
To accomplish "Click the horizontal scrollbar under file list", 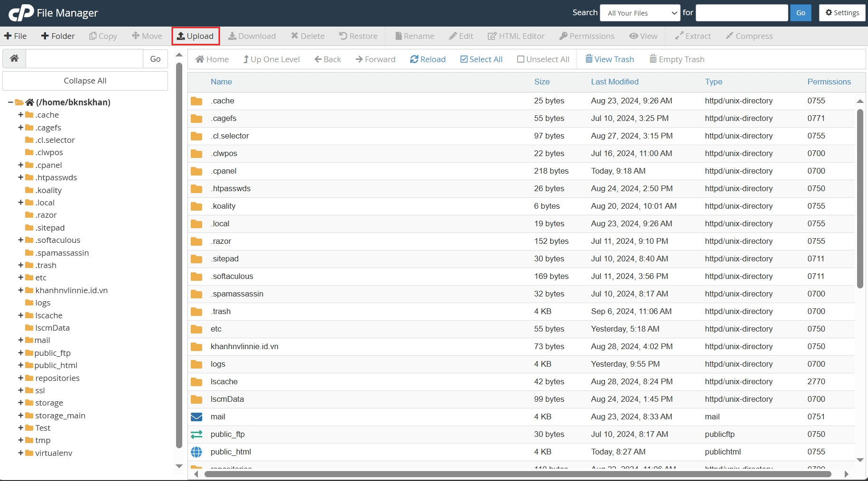I will point(517,474).
